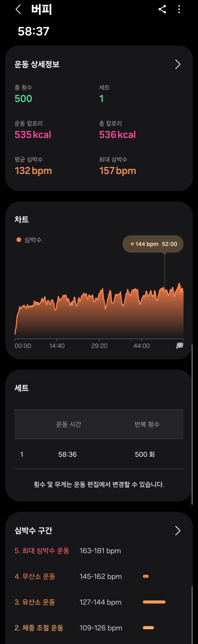Image resolution: width=198 pixels, height=644 pixels.
Task: Tap the 총 횟수 500 value
Action: [x=23, y=98]
